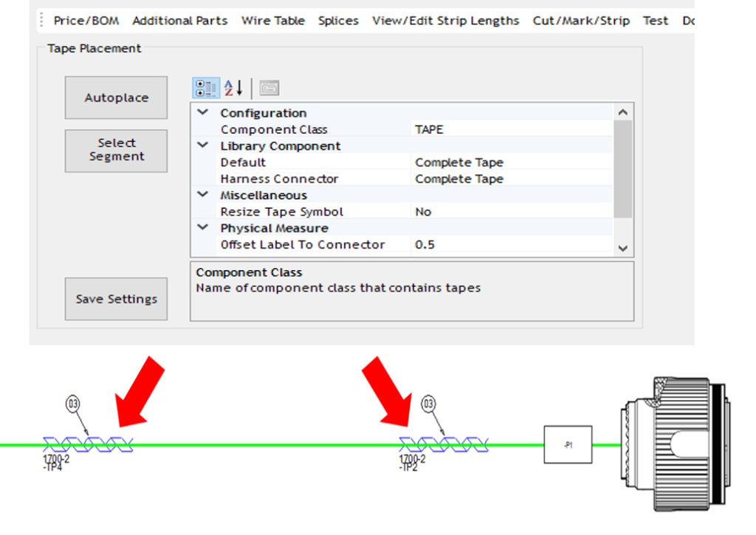
Task: Collapse the Library Component category
Action: click(203, 146)
